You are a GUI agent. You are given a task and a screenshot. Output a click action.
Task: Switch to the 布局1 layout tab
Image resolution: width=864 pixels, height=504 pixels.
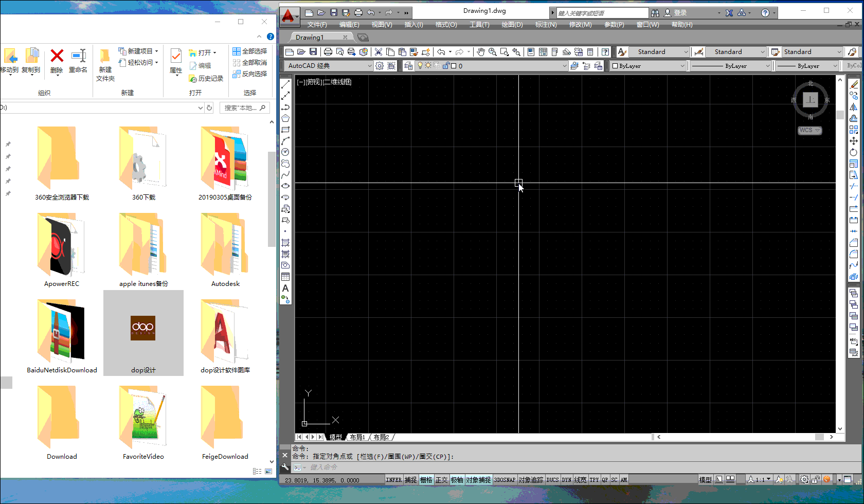(357, 437)
